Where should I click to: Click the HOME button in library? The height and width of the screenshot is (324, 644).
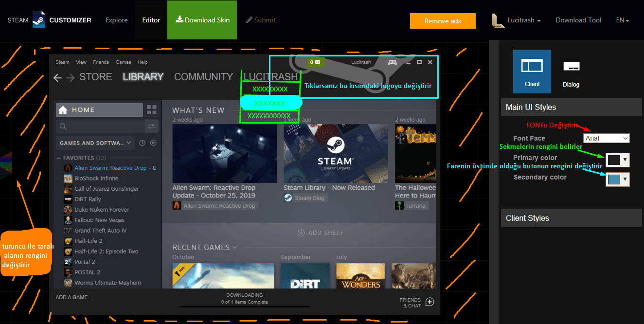(99, 110)
